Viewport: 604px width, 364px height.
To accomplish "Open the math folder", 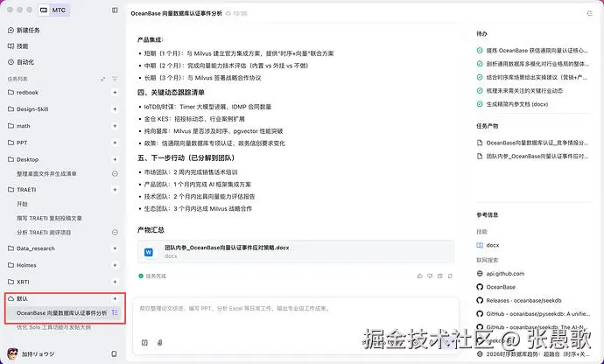I will pyautogui.click(x=19, y=126).
